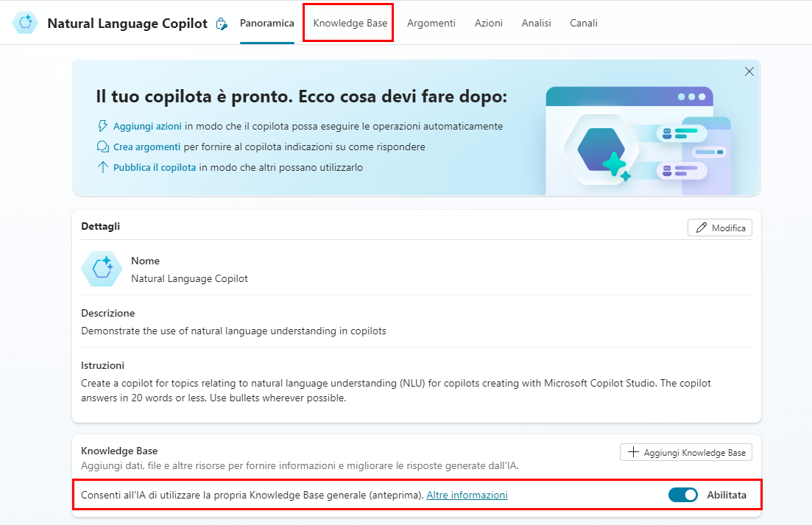
Task: Click the chat bubble icon beside Crea argomenti
Action: [x=103, y=147]
